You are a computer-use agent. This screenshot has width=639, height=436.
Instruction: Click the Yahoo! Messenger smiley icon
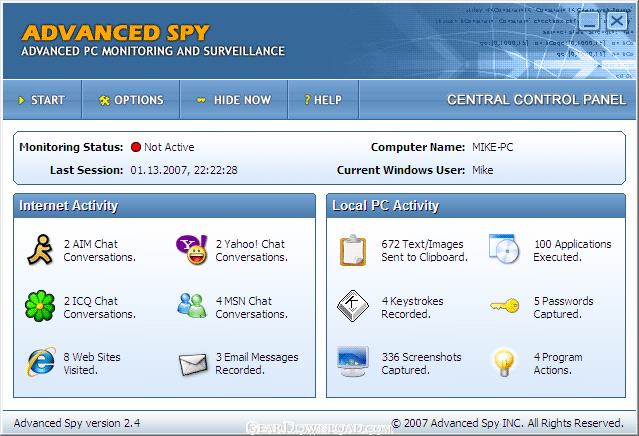point(192,249)
